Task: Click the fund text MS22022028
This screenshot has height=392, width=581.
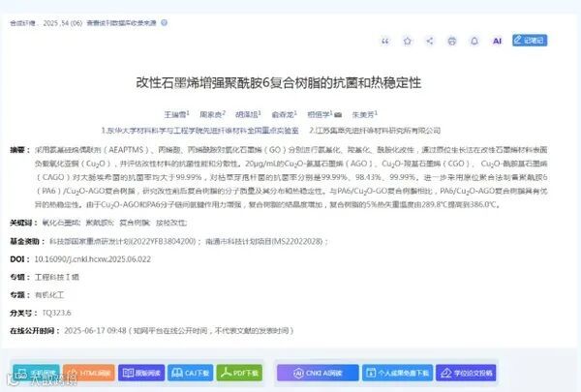Action: click(297, 241)
